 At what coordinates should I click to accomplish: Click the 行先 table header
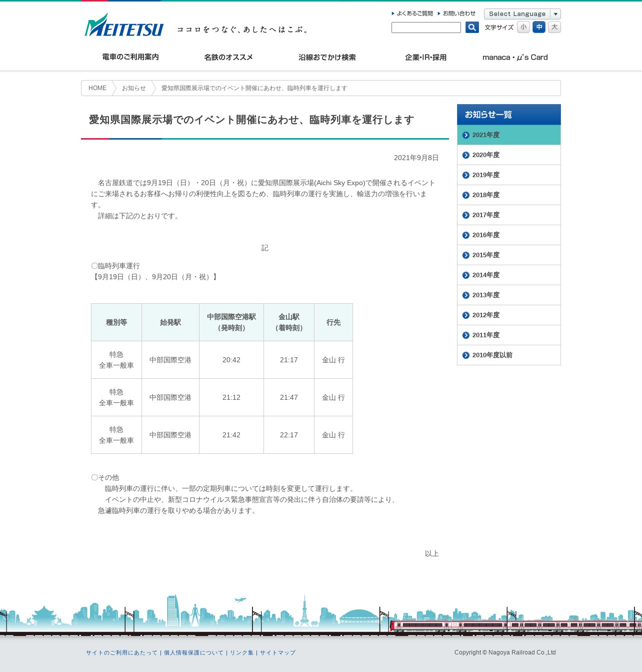point(333,322)
